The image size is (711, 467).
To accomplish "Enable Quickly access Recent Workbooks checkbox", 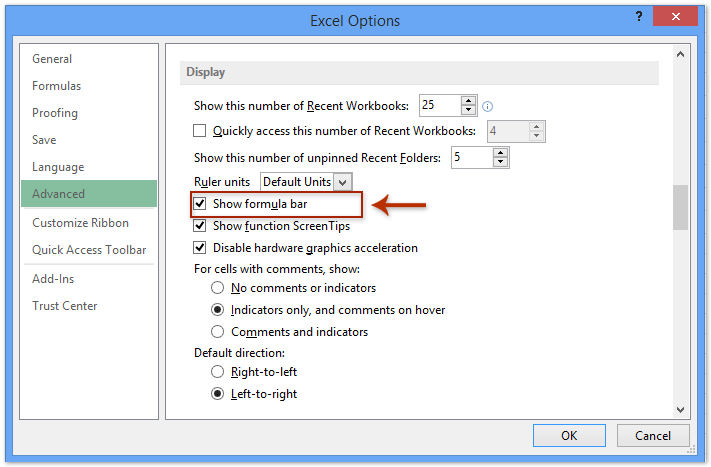I will click(x=200, y=131).
